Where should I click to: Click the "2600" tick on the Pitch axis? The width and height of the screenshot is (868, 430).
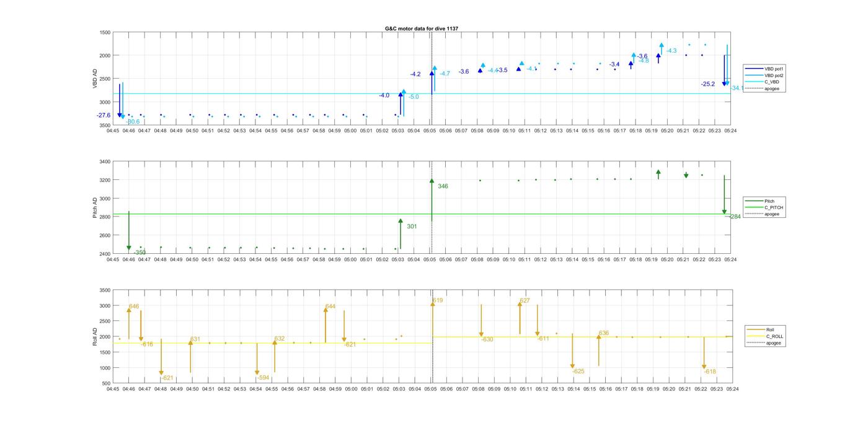point(105,235)
